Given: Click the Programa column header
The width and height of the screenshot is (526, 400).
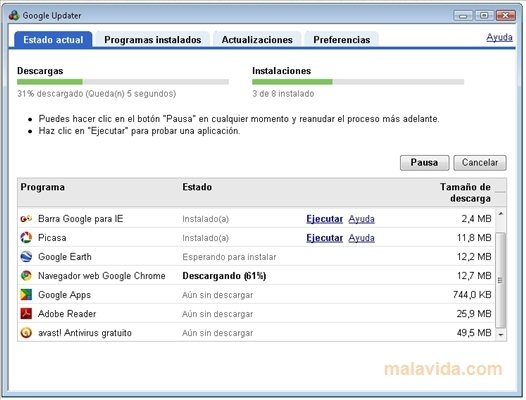Looking at the screenshot, I should coord(43,187).
